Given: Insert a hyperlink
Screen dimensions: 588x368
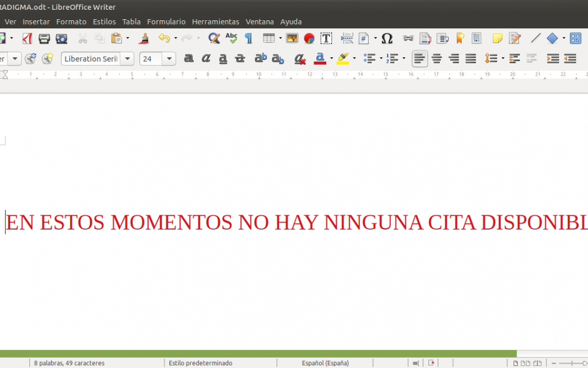Looking at the screenshot, I should (408, 38).
